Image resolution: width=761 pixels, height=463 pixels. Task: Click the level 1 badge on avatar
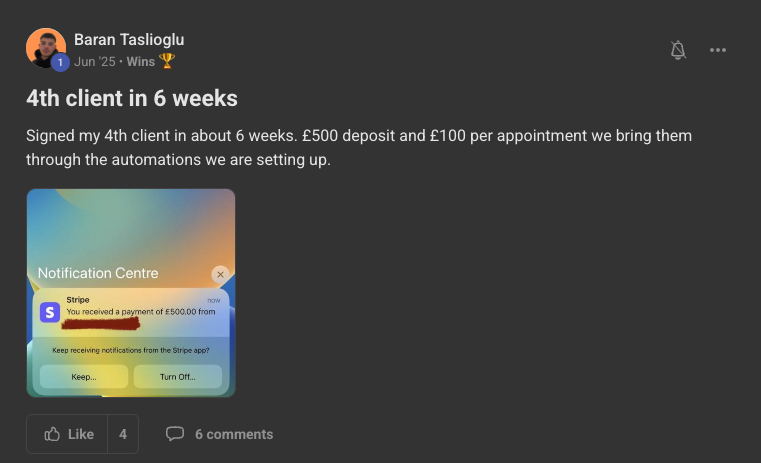coord(59,63)
